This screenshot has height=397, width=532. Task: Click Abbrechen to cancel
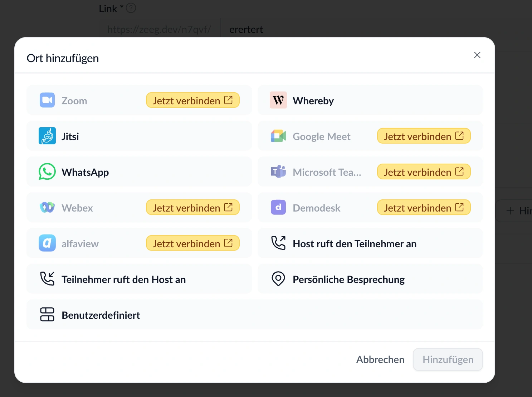(380, 359)
